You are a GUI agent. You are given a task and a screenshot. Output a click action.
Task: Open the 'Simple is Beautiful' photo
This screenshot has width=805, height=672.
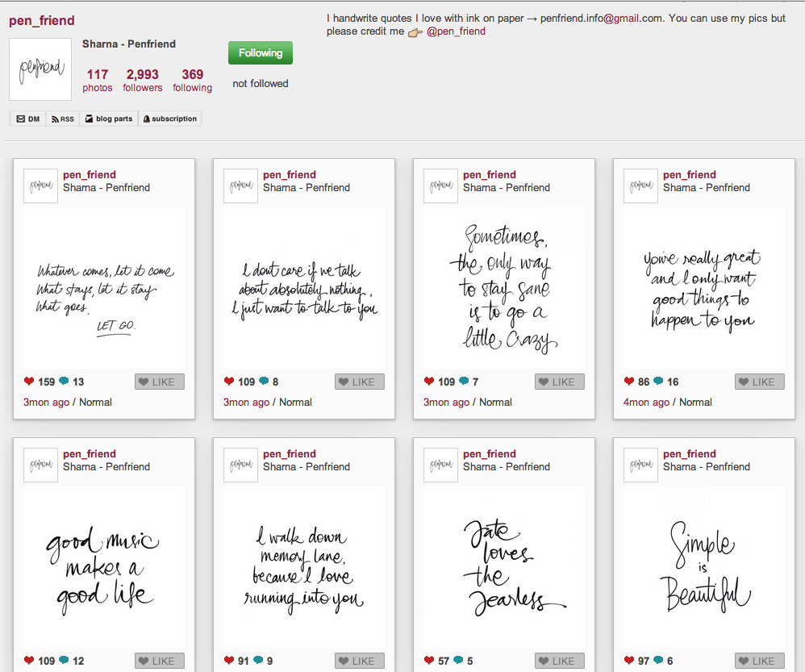pyautogui.click(x=704, y=568)
